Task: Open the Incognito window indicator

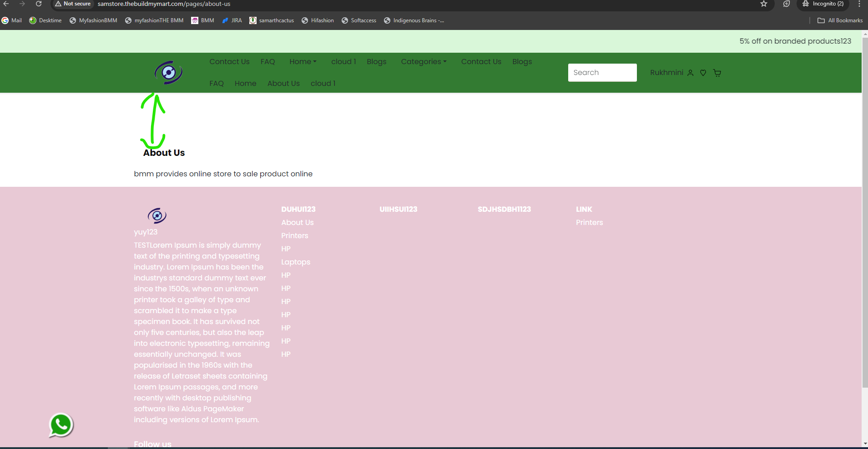Action: pyautogui.click(x=823, y=4)
